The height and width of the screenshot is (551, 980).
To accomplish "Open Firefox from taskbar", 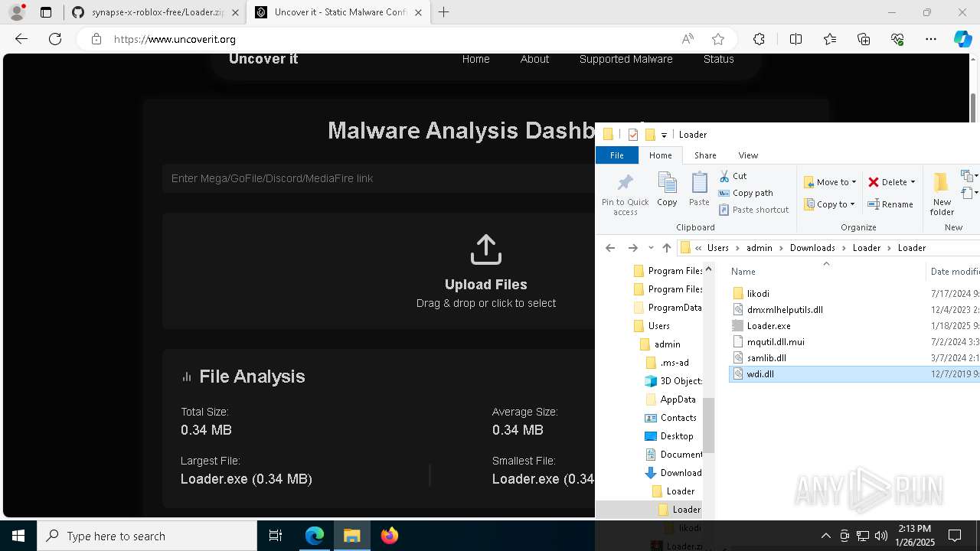I will 389,536.
